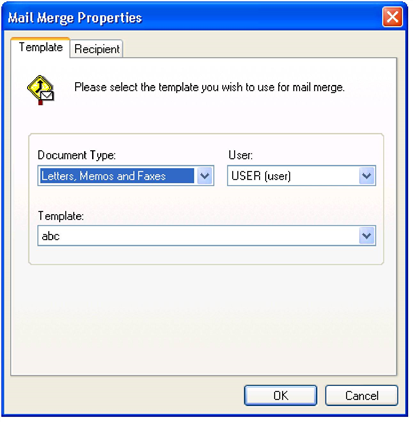Click the 'Please select the template' instruction text
Image resolution: width=413 pixels, height=422 pixels.
[209, 87]
